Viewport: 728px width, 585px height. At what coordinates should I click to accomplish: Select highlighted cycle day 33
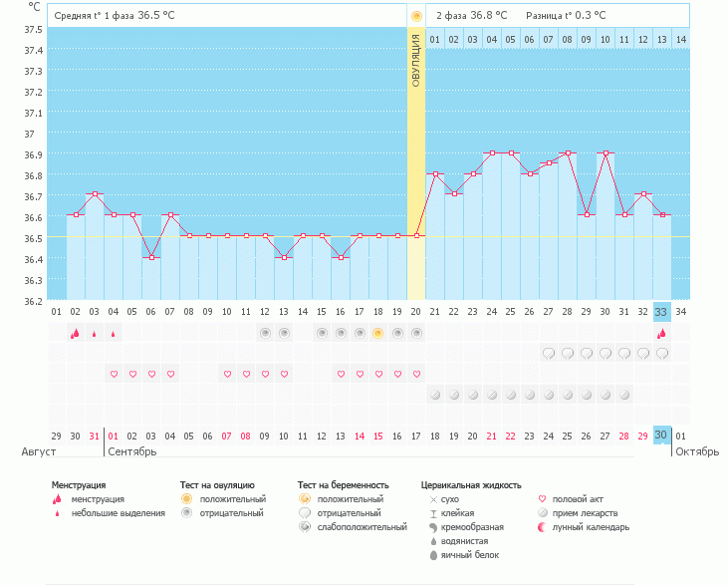point(661,312)
